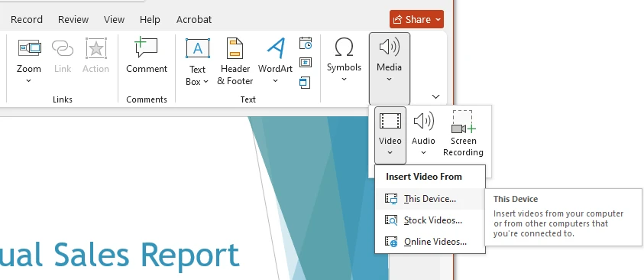Choose This Device... video option
The image size is (644, 280).
430,199
